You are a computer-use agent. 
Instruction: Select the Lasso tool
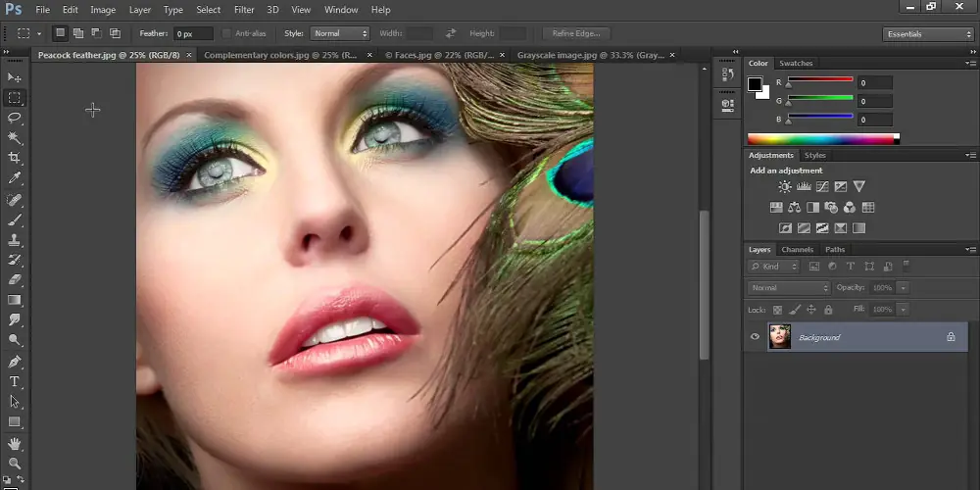pyautogui.click(x=15, y=118)
